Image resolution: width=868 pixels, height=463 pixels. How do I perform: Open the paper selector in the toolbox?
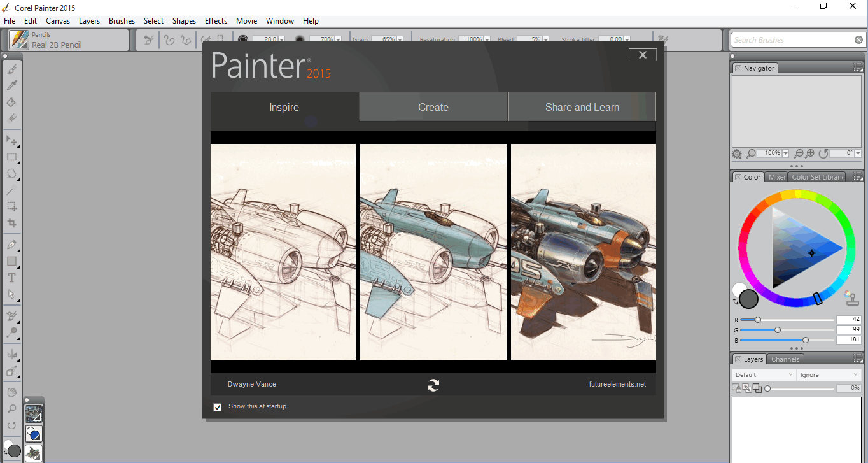[34, 414]
